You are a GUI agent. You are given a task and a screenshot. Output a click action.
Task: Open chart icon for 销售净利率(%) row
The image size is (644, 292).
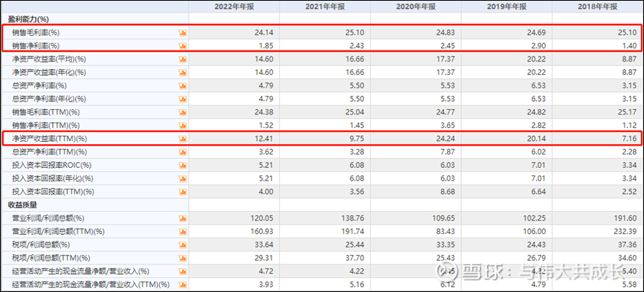[183, 46]
